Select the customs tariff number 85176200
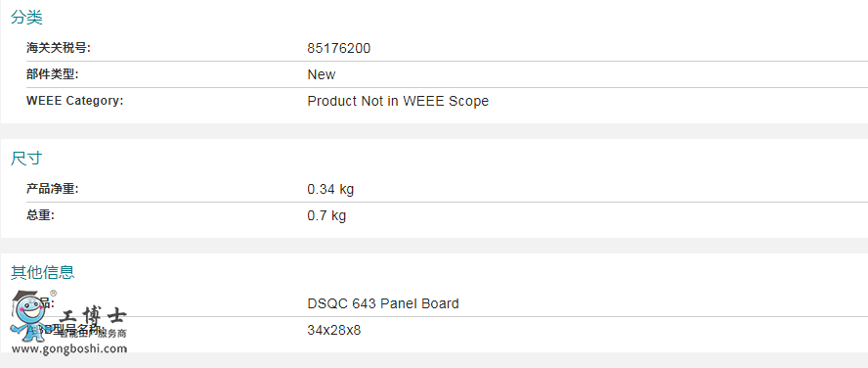The image size is (868, 368). pos(339,48)
